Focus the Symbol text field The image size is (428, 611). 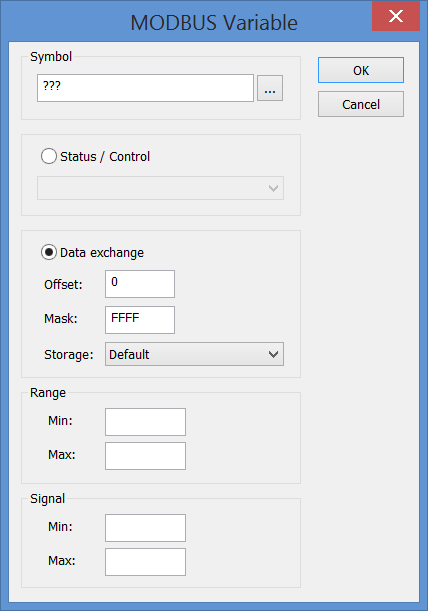pos(145,88)
